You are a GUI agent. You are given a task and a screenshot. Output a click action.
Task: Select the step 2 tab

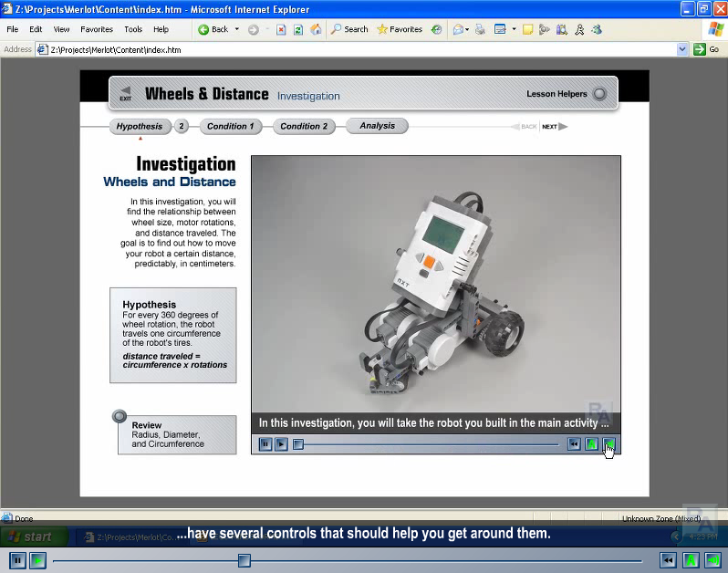pos(182,126)
